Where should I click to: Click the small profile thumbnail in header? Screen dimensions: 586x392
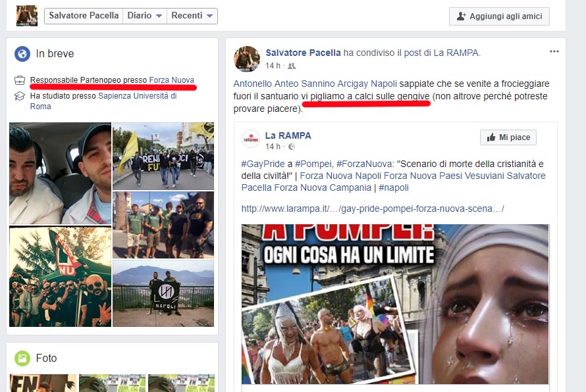[x=27, y=16]
